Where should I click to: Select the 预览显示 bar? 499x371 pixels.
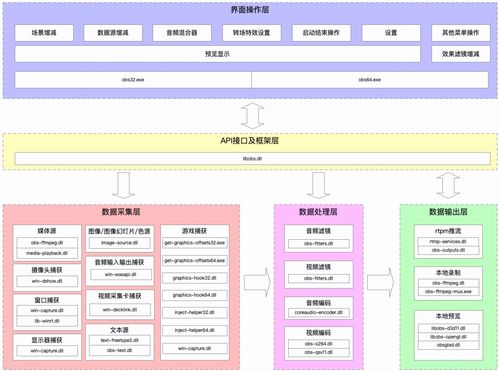click(217, 54)
